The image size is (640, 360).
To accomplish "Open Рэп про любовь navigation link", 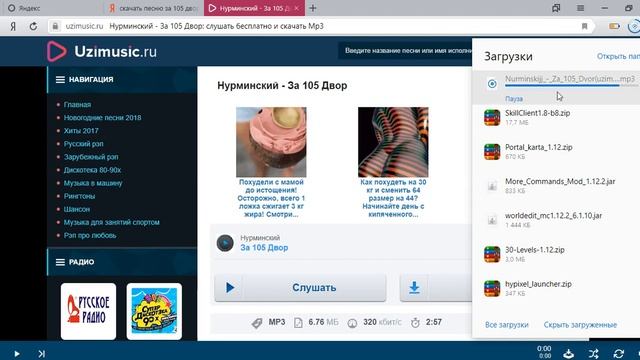I will (90, 235).
